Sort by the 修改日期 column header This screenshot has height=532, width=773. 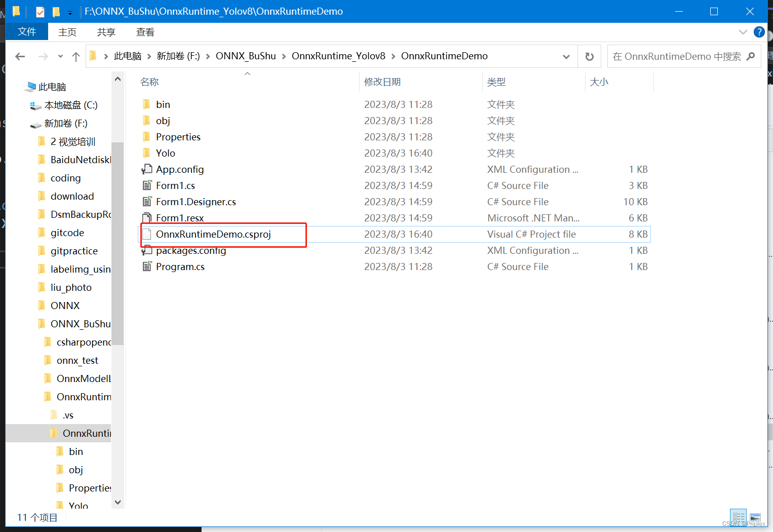point(382,82)
